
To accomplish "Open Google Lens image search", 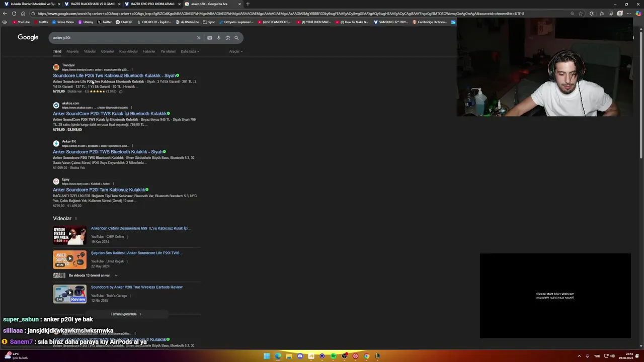I will tap(227, 38).
